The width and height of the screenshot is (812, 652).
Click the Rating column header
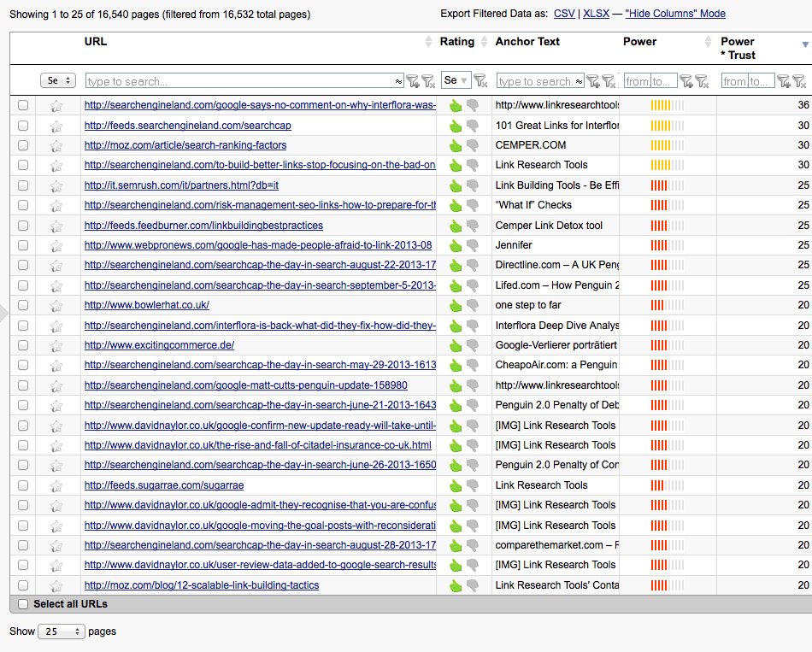pos(457,41)
